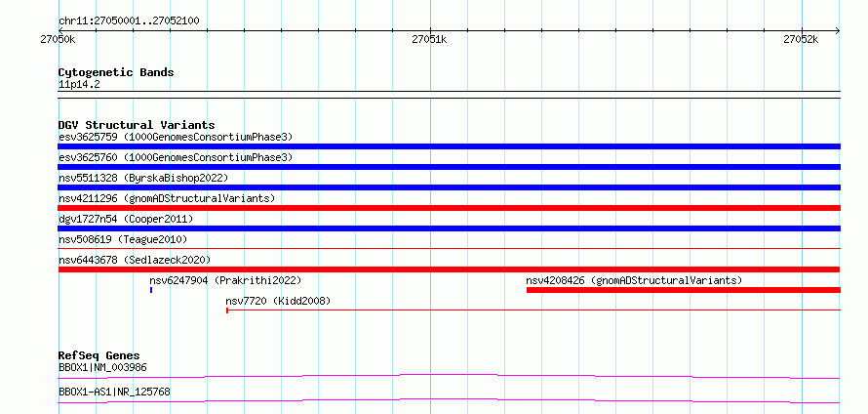
Task: Open the BBOX1|NM_003986 gene label
Action: coord(102,367)
